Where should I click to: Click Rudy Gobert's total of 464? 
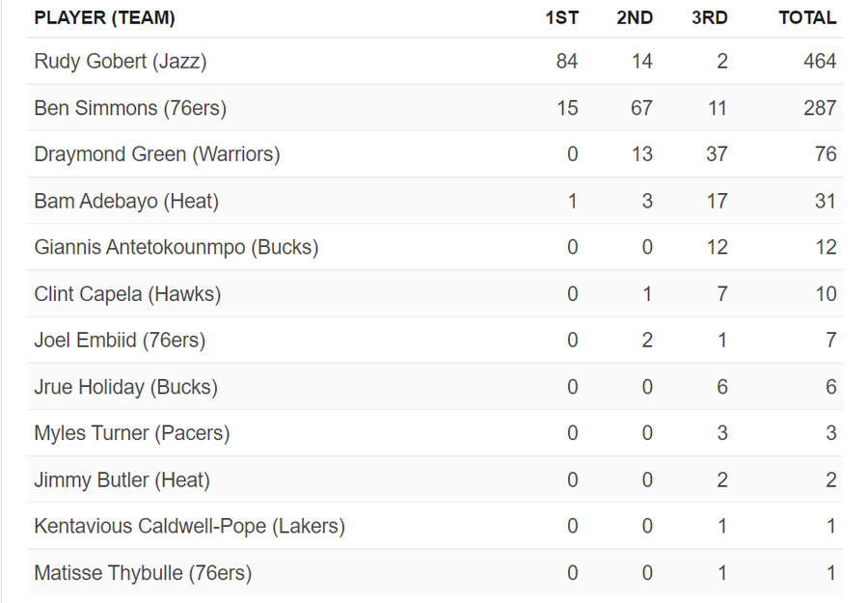tap(820, 62)
